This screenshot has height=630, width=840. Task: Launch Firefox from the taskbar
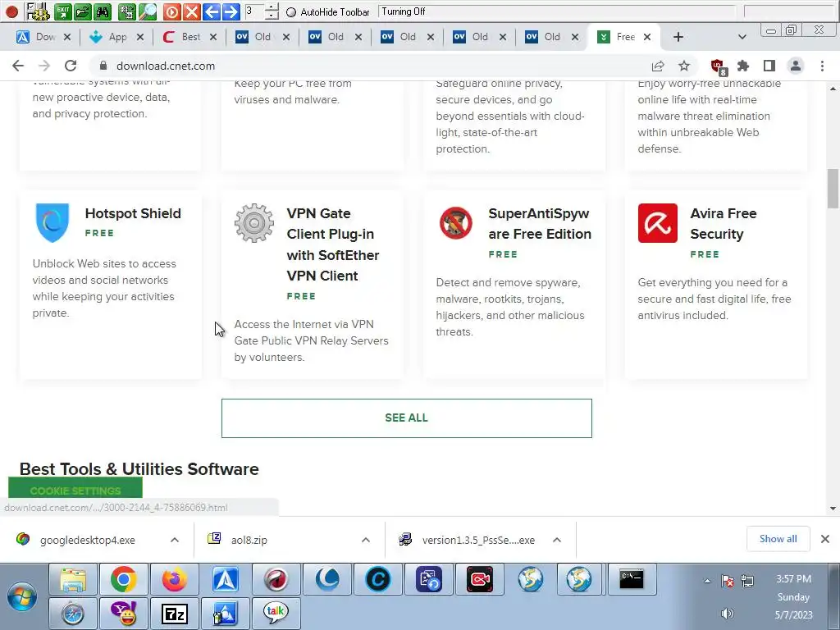point(175,579)
